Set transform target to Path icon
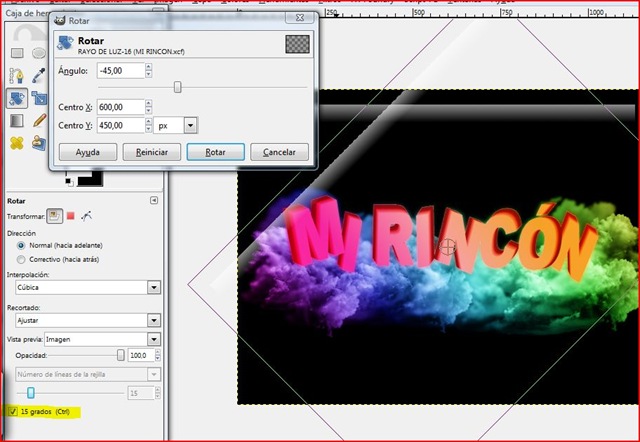Viewport: 640px width, 442px height. 88,215
